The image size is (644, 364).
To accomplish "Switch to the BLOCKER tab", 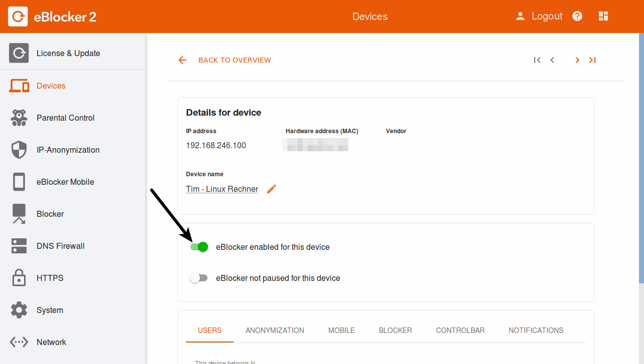I will (395, 330).
